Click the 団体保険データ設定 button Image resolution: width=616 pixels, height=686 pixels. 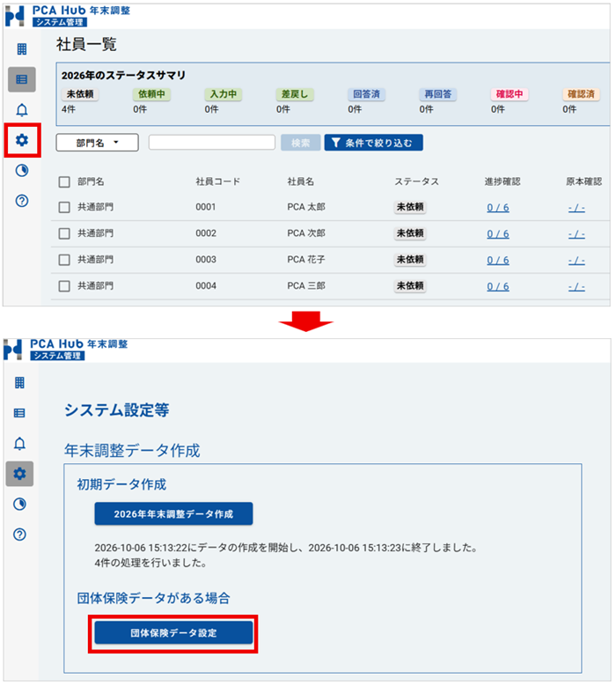coord(173,632)
